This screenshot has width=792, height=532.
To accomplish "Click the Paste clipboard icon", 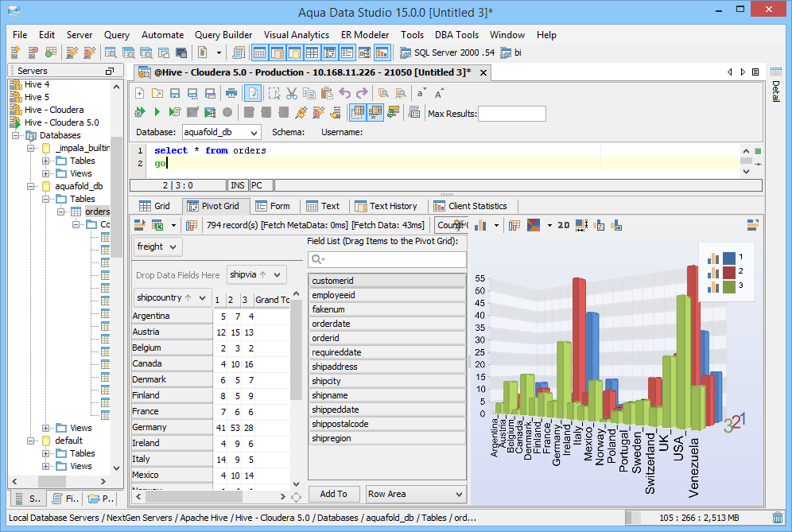I will point(327,94).
